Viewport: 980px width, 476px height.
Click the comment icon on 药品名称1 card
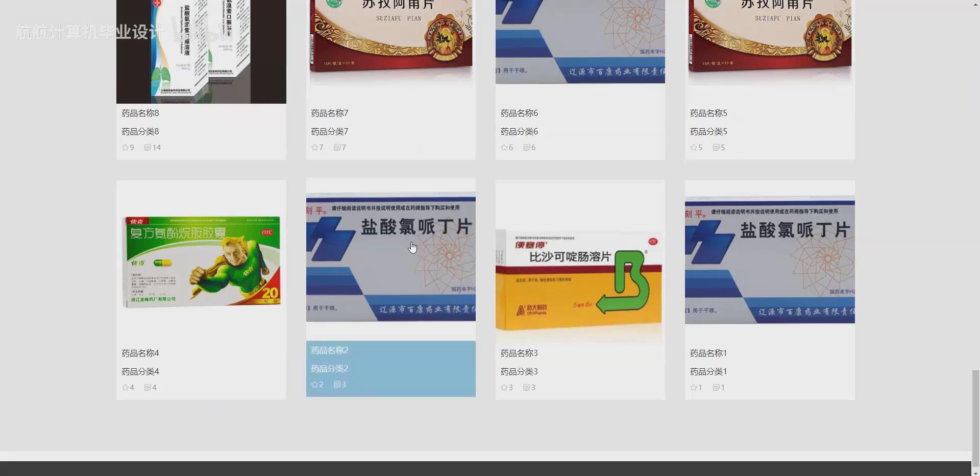tap(716, 388)
